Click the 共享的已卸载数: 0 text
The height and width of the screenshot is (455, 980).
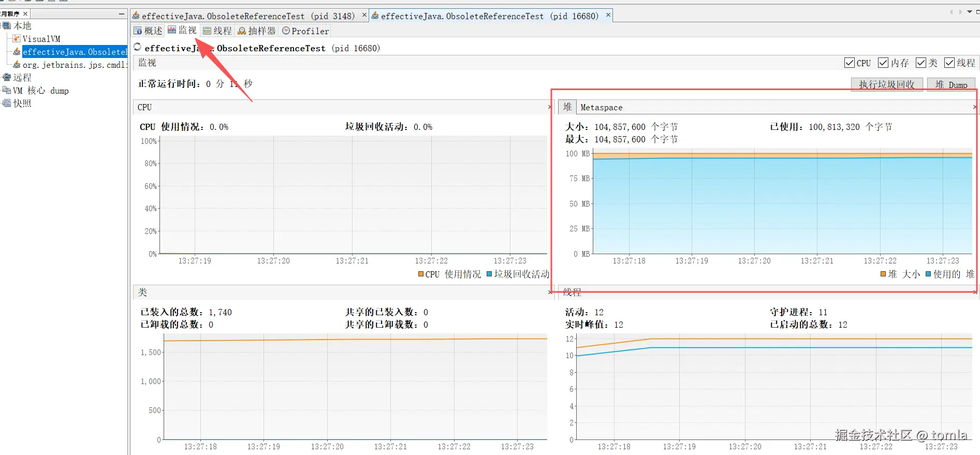coord(387,325)
